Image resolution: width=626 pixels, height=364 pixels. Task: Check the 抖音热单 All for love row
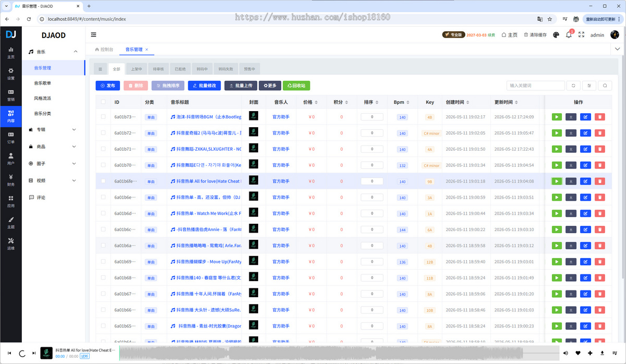coord(103,181)
